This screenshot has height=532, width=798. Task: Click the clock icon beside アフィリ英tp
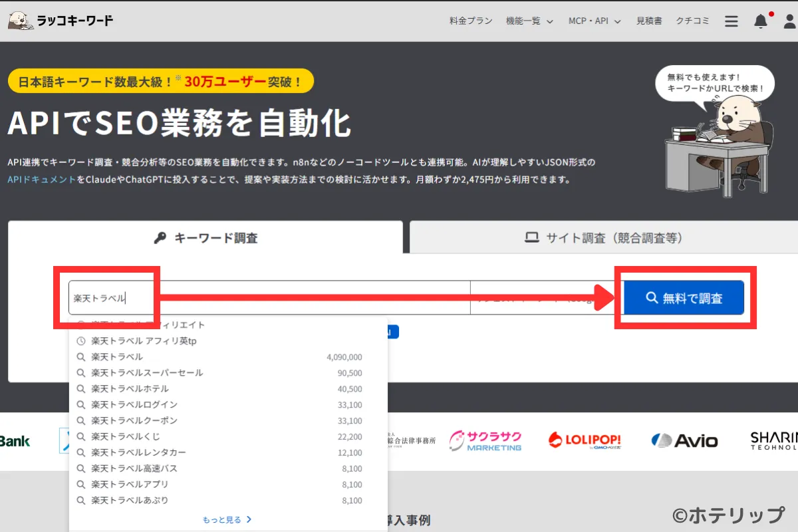(81, 341)
